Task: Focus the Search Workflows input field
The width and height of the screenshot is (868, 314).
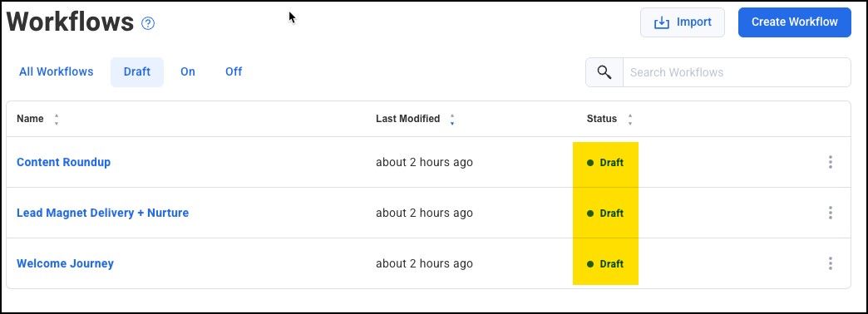Action: [x=737, y=72]
